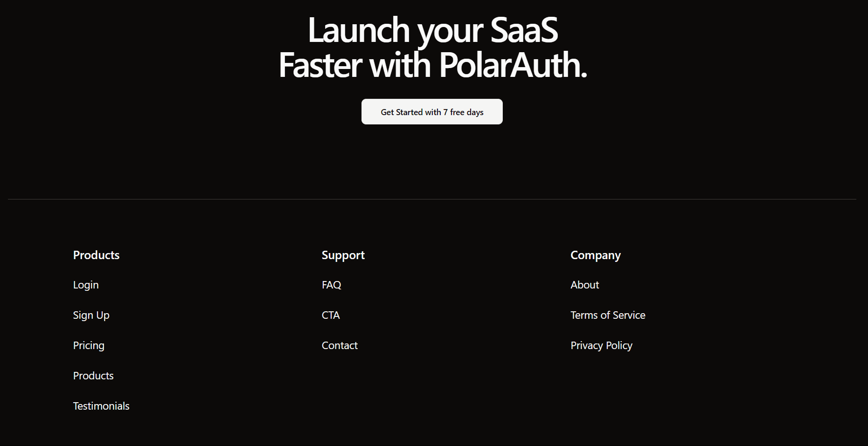Open the Contact page
This screenshot has width=868, height=446.
tap(339, 345)
